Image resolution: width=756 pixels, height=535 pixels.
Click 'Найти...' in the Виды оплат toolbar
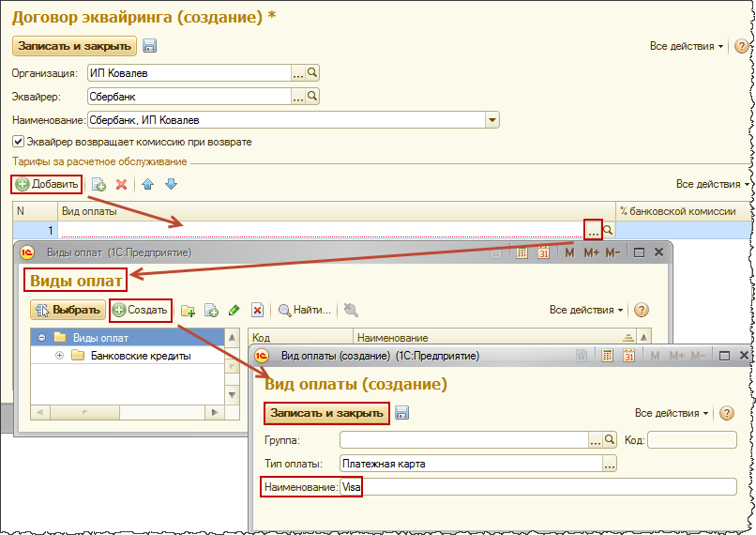tap(305, 310)
